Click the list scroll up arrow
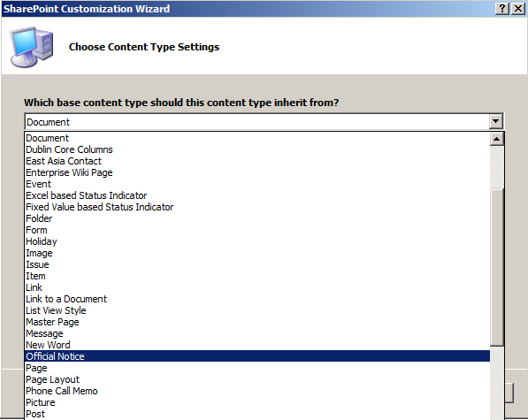Image resolution: width=528 pixels, height=420 pixels. click(497, 139)
